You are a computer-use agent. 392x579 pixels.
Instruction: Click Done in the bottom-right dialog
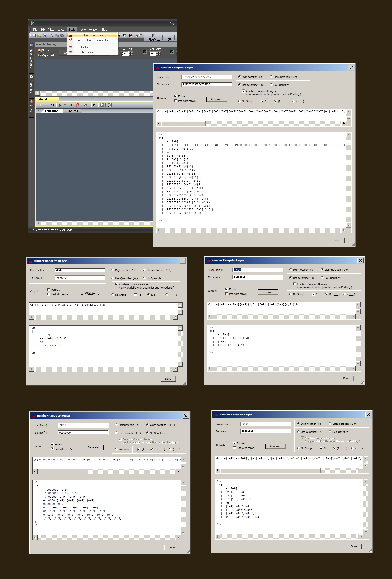click(354, 546)
